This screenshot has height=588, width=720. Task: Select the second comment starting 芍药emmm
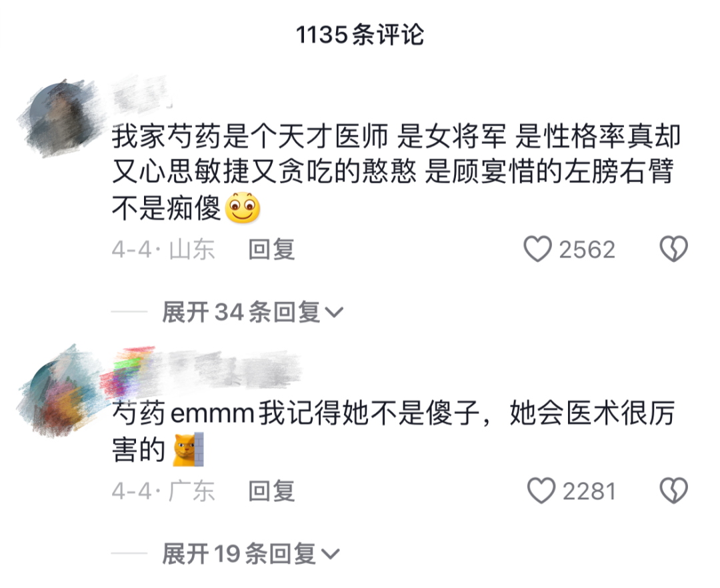click(393, 431)
